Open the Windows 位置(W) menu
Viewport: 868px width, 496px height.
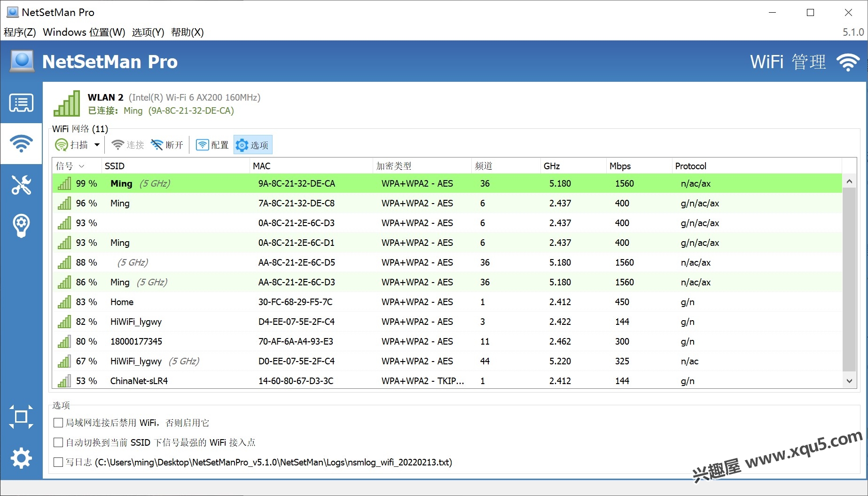(84, 32)
